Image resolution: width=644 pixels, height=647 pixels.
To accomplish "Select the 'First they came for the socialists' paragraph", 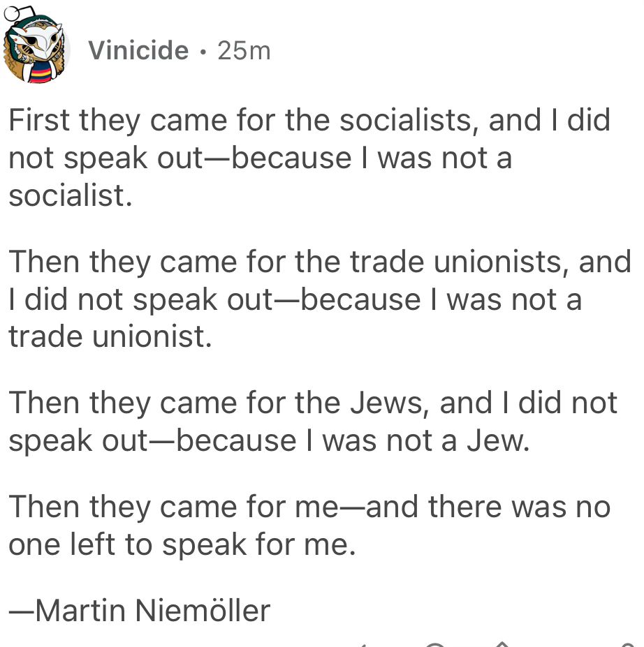I will (309, 157).
